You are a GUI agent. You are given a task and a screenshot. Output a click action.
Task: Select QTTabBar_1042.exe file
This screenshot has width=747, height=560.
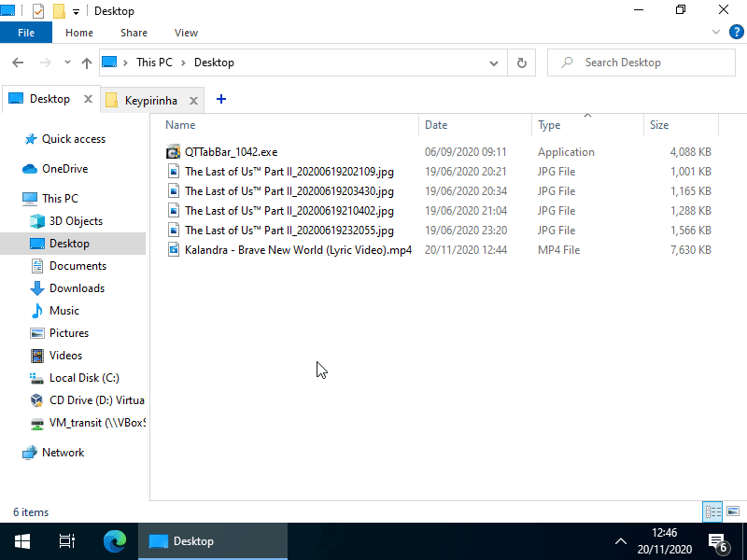(x=231, y=152)
